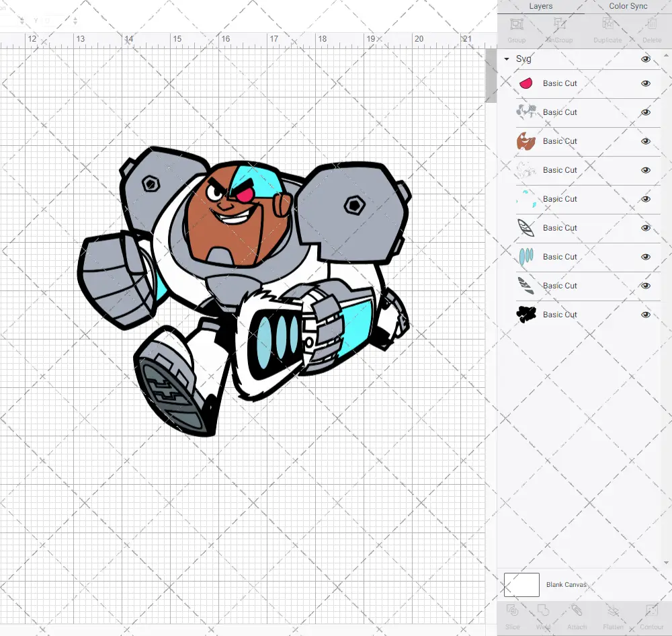The height and width of the screenshot is (636, 672).
Task: Click the Duplicate icon
Action: point(607,24)
